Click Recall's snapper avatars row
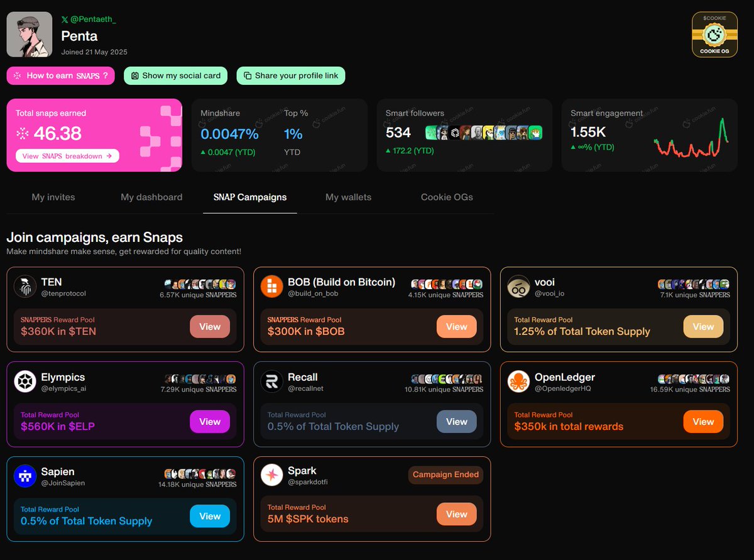 447,379
